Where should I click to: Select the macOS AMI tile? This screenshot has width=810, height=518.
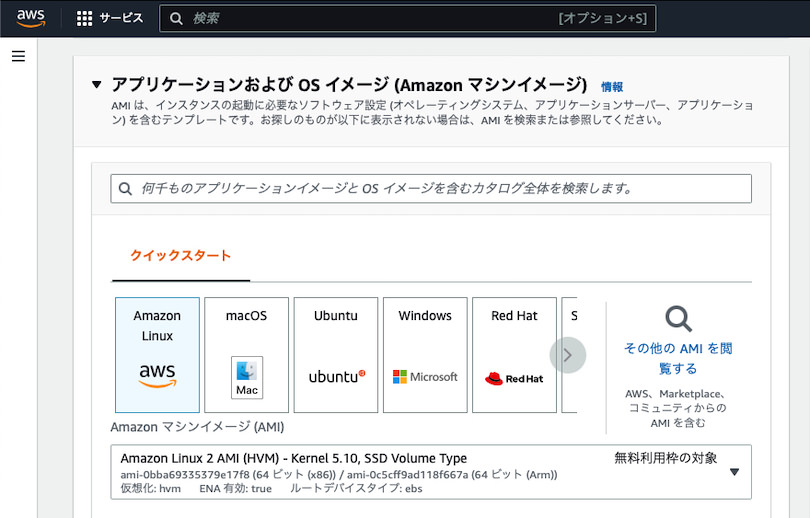click(x=246, y=355)
